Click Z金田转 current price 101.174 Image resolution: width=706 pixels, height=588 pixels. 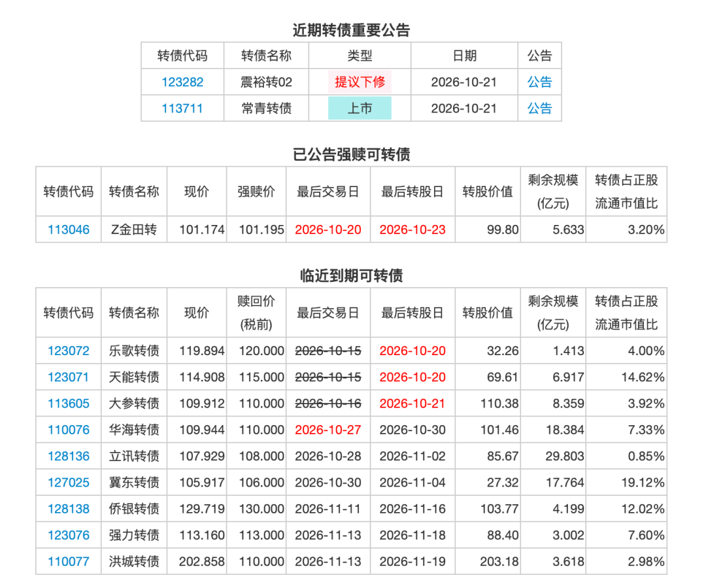tap(202, 230)
